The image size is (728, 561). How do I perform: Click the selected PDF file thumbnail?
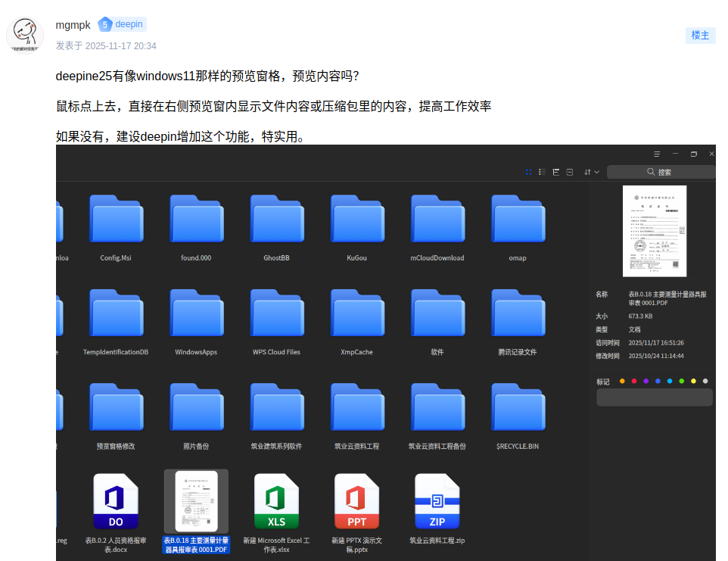pyautogui.click(x=197, y=501)
